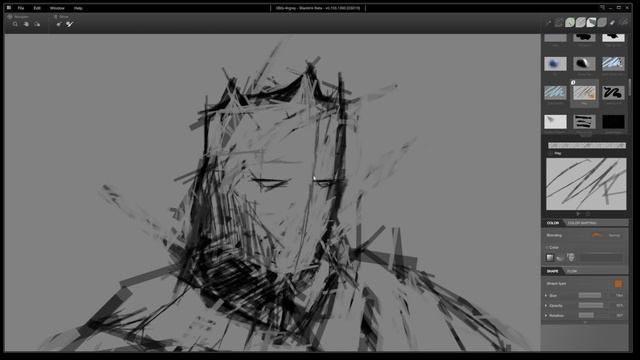This screenshot has height=360, width=640.
Task: Choose the top-row white preset with black mark
Action: (613, 38)
